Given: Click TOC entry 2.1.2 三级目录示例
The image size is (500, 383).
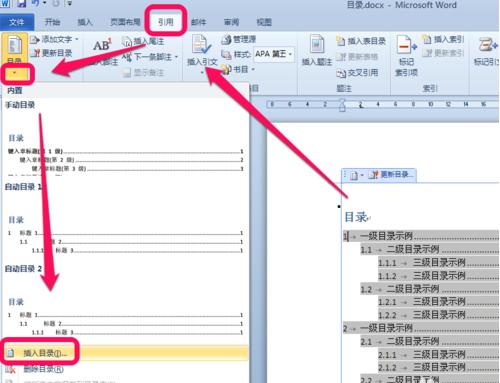Looking at the screenshot, I should click(x=438, y=367).
